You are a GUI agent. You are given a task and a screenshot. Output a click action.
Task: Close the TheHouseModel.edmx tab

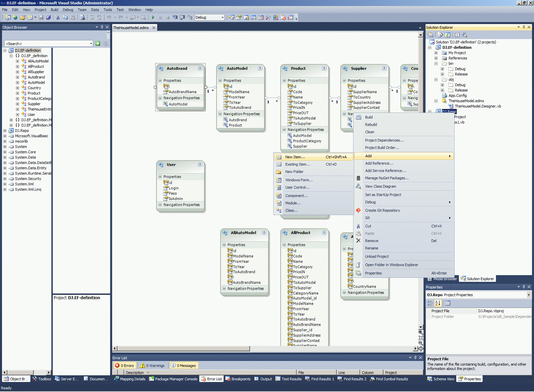coord(154,28)
